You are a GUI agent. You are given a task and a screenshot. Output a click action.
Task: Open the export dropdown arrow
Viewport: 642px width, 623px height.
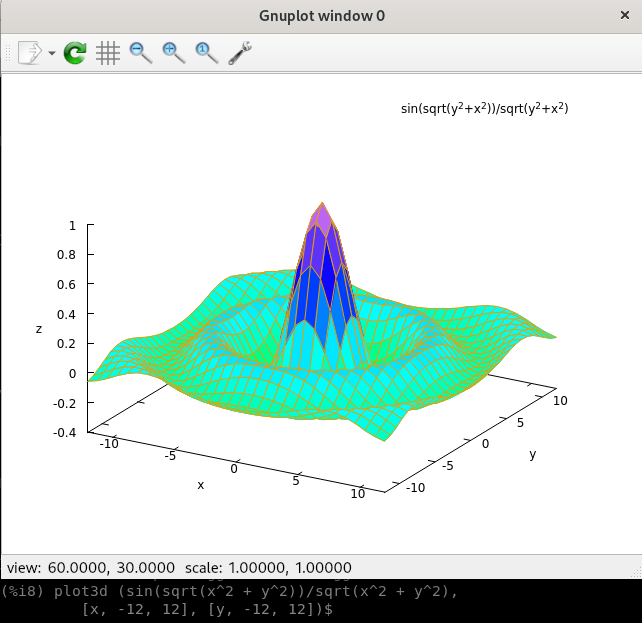click(x=52, y=53)
